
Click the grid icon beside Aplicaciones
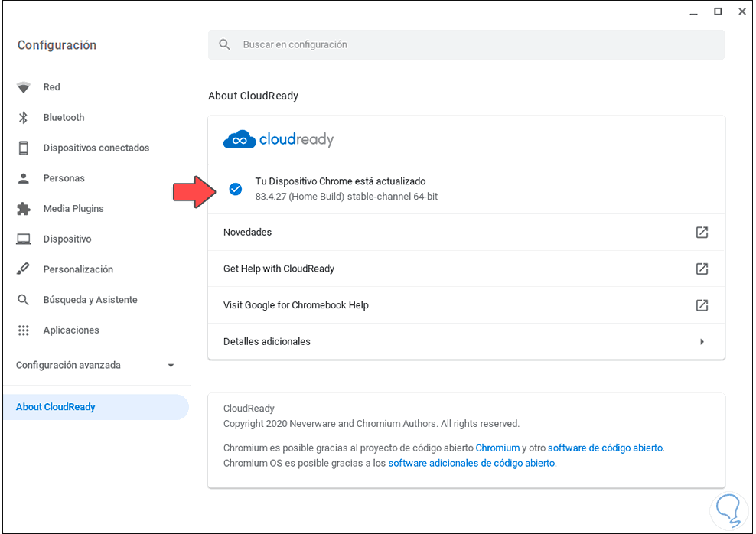tap(24, 330)
